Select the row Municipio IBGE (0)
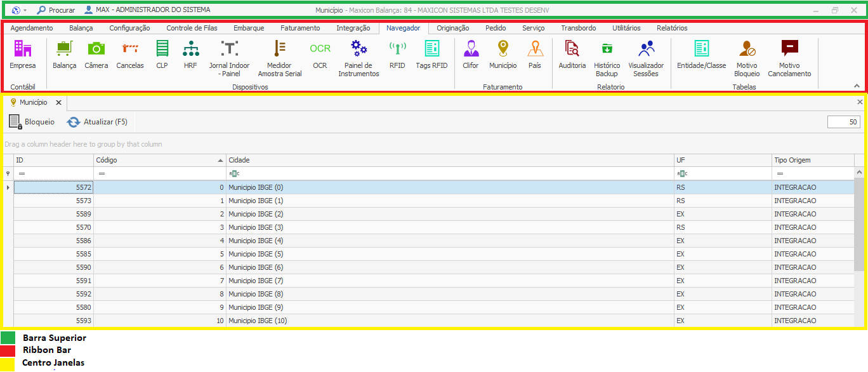The width and height of the screenshot is (868, 372). (434, 187)
